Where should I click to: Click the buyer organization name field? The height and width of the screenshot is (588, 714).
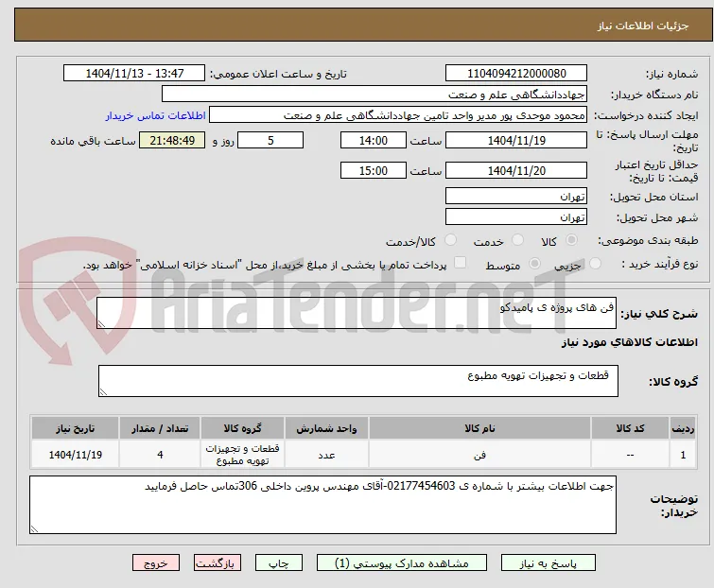coord(374,95)
